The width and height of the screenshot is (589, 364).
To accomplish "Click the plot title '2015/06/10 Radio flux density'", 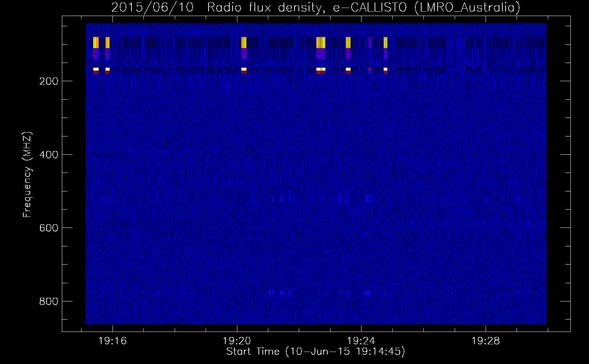I will [x=218, y=8].
